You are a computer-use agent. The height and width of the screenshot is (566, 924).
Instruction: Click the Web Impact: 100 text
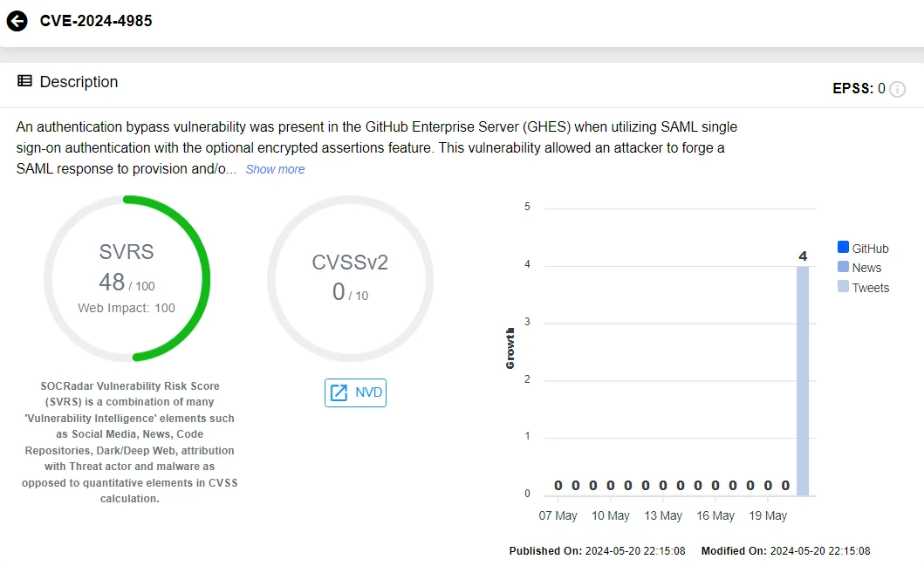127,308
